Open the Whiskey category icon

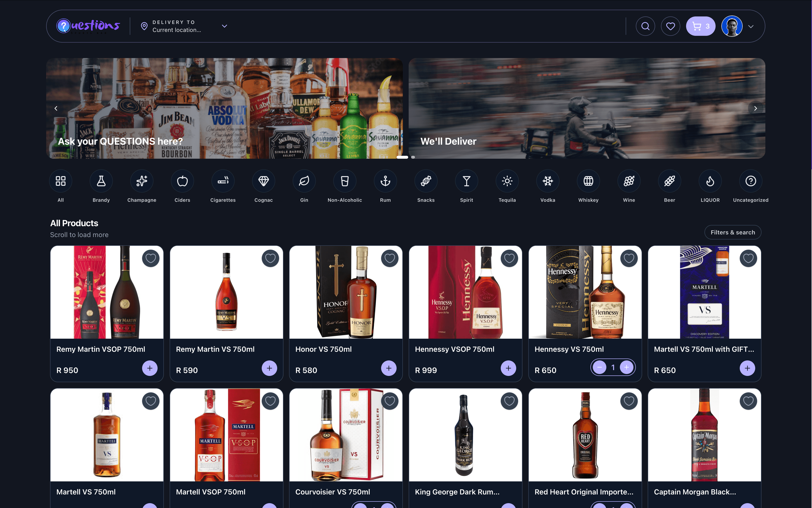pos(588,181)
